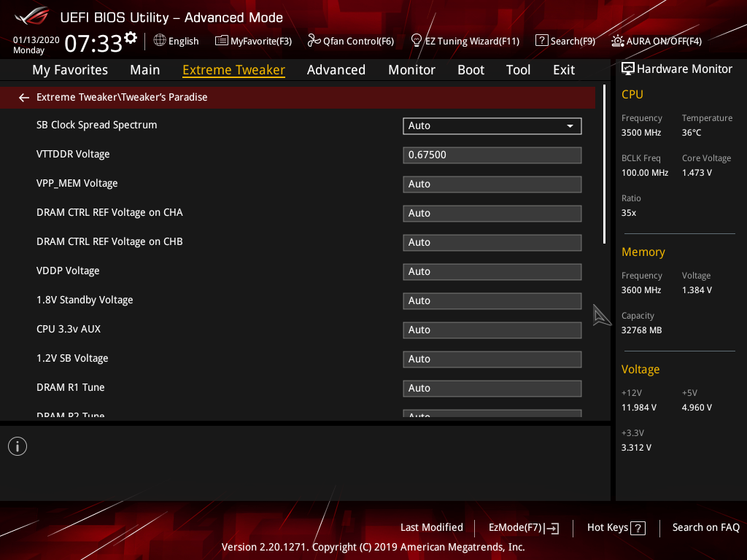This screenshot has height=560, width=747.
Task: Switch to the Monitor tab
Action: pyautogui.click(x=411, y=70)
